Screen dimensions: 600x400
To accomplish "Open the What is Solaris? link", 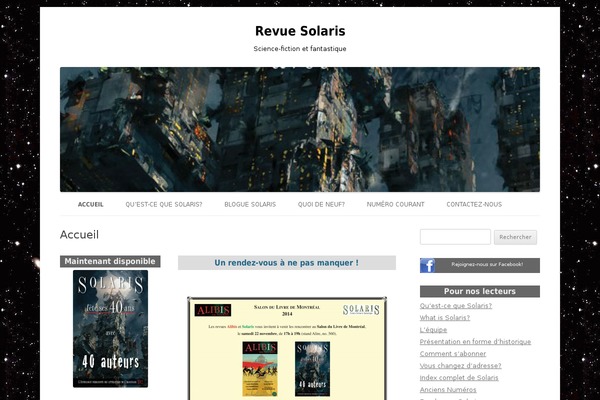I will point(445,318).
